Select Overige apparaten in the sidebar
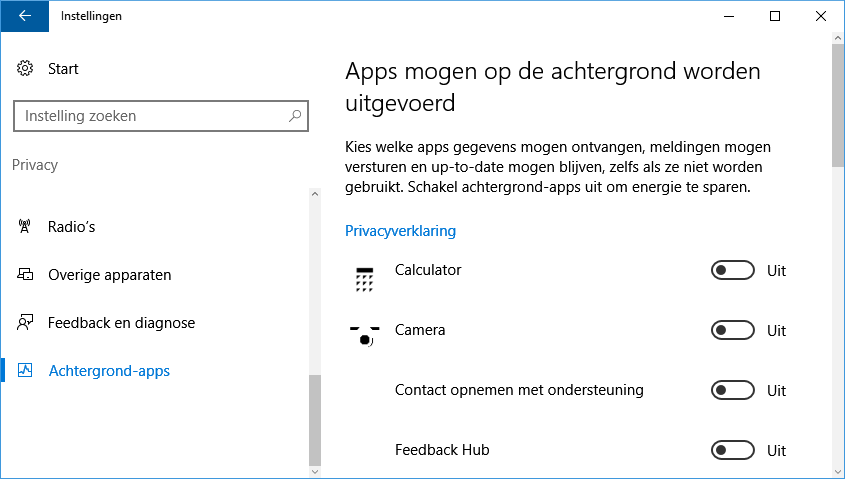Viewport: 845px width, 479px height. coord(110,275)
